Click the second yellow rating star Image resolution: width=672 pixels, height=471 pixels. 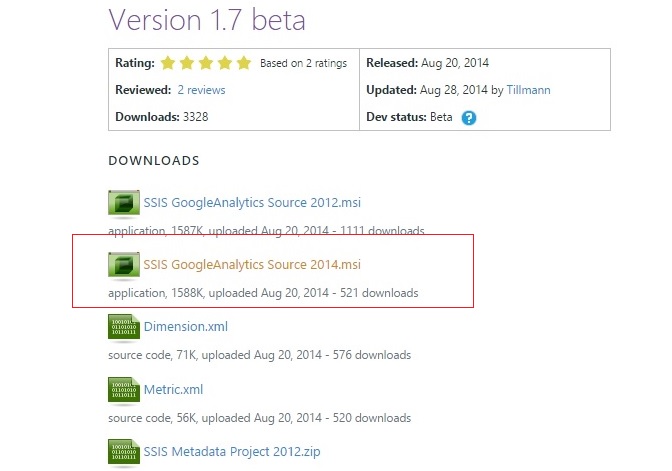point(187,63)
